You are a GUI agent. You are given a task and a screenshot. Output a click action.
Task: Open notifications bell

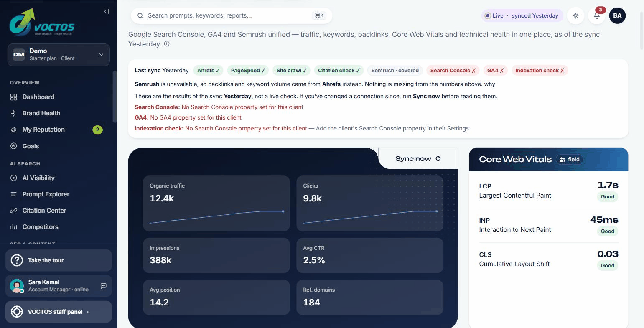(x=597, y=16)
